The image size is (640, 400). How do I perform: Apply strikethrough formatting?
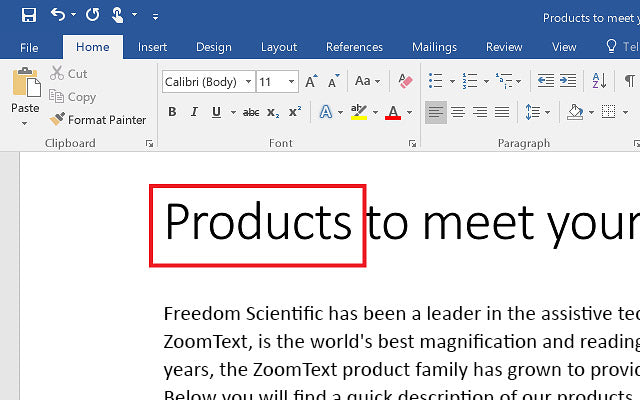251,112
